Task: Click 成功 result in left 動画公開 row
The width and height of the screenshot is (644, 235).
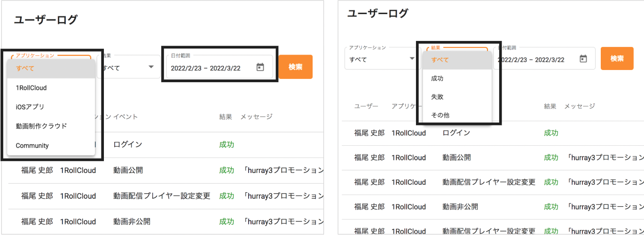Action: tap(227, 170)
